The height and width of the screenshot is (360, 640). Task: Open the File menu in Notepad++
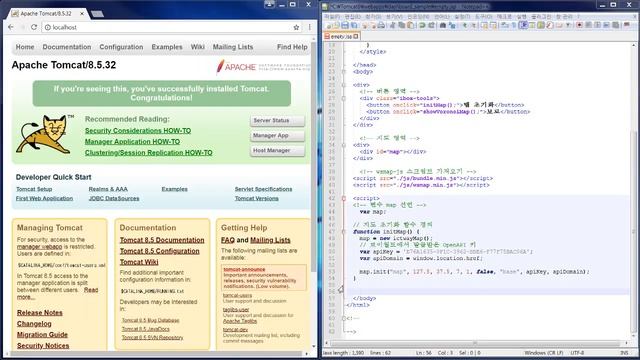point(331,17)
